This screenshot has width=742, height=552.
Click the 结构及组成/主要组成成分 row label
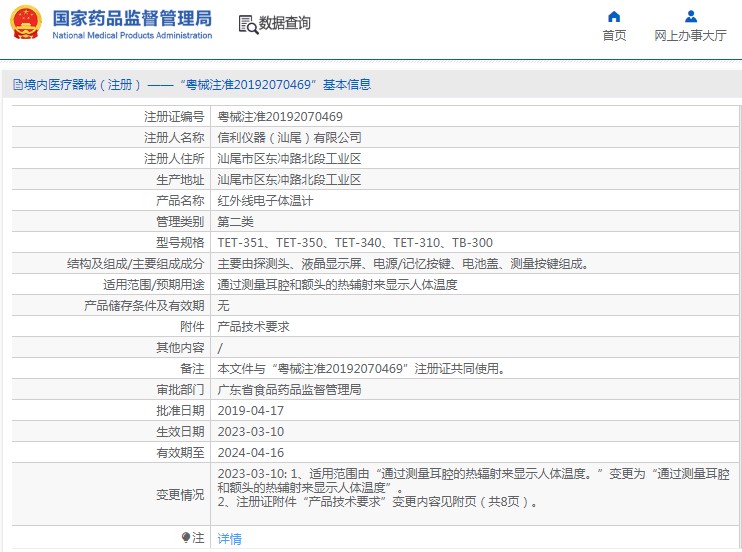pyautogui.click(x=135, y=264)
